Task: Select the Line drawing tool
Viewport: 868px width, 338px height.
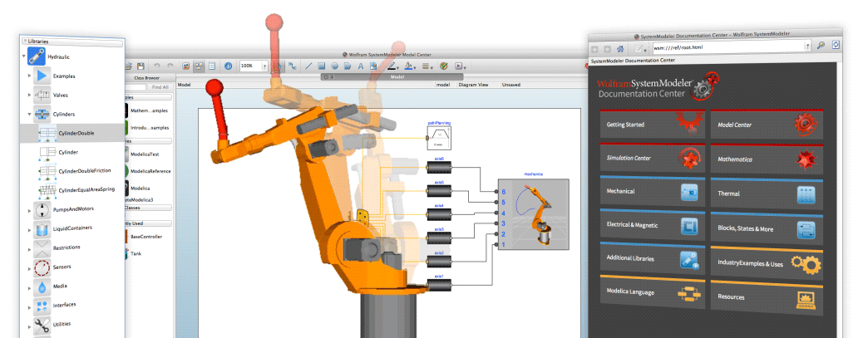Action: (309, 66)
